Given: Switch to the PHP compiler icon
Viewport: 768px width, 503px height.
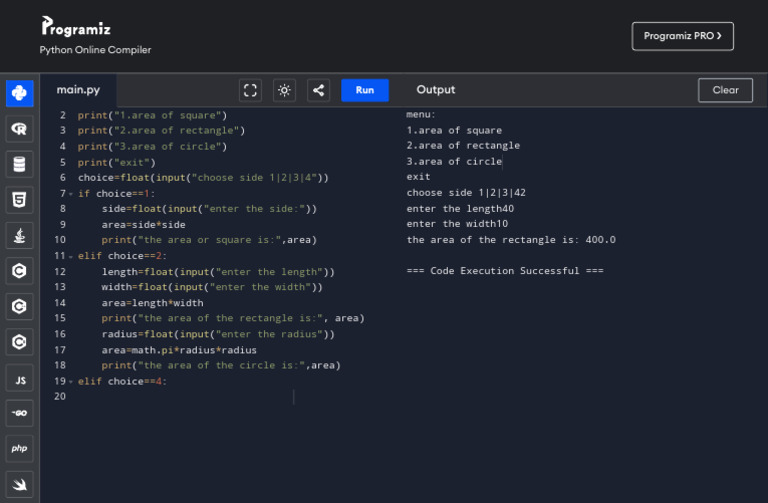Looking at the screenshot, I should coord(19,449).
